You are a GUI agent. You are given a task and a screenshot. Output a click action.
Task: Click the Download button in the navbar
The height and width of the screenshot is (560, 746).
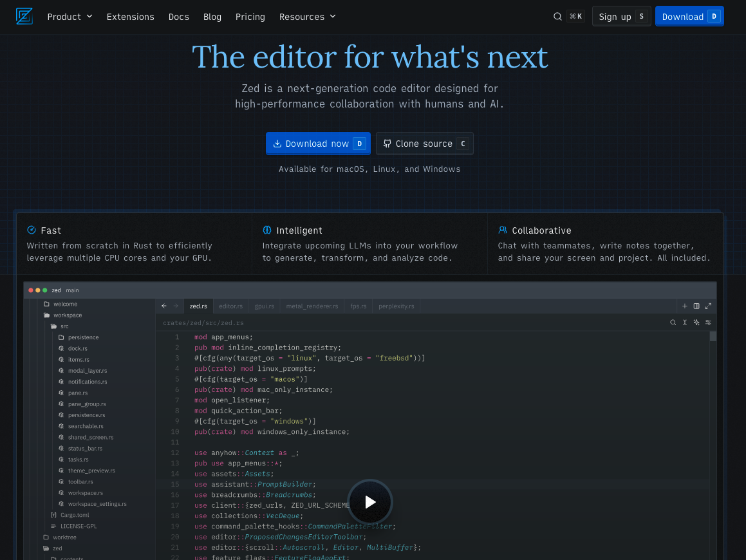[x=689, y=16]
